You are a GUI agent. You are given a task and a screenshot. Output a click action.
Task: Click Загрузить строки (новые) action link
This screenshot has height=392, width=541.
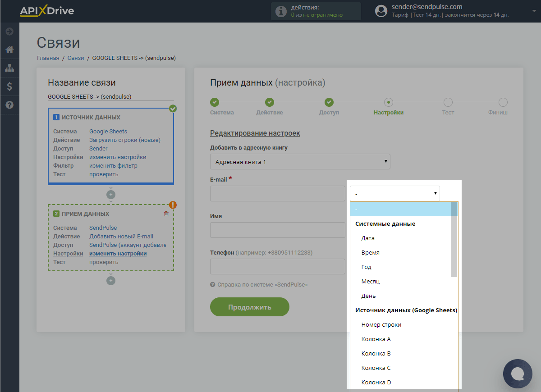click(x=125, y=140)
